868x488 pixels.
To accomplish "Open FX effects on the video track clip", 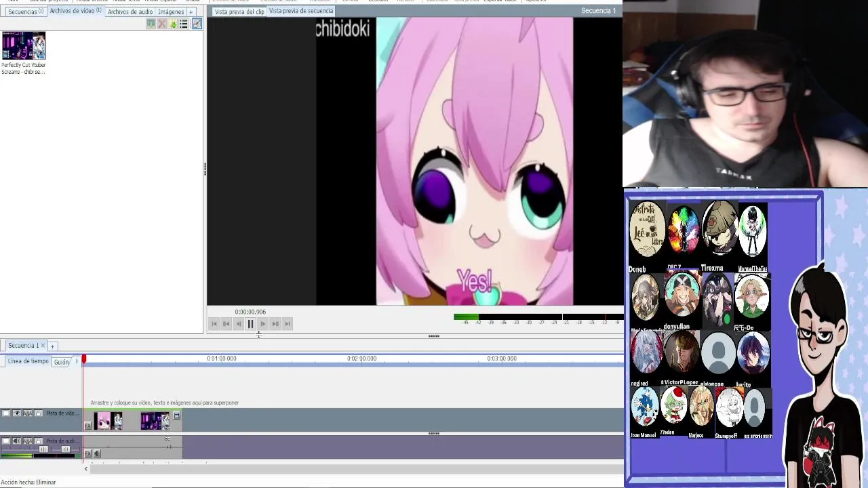I will point(87,426).
